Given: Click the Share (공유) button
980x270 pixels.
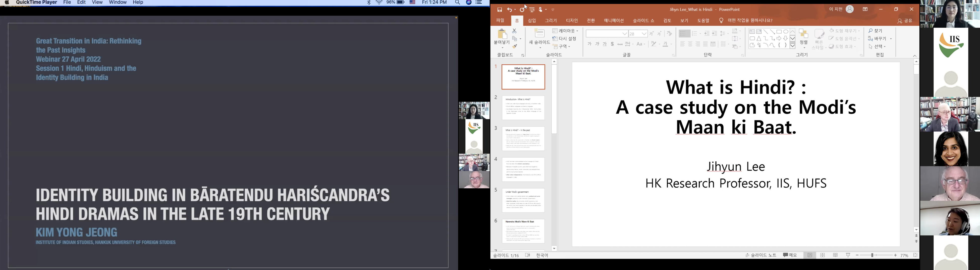Looking at the screenshot, I should 905,21.
